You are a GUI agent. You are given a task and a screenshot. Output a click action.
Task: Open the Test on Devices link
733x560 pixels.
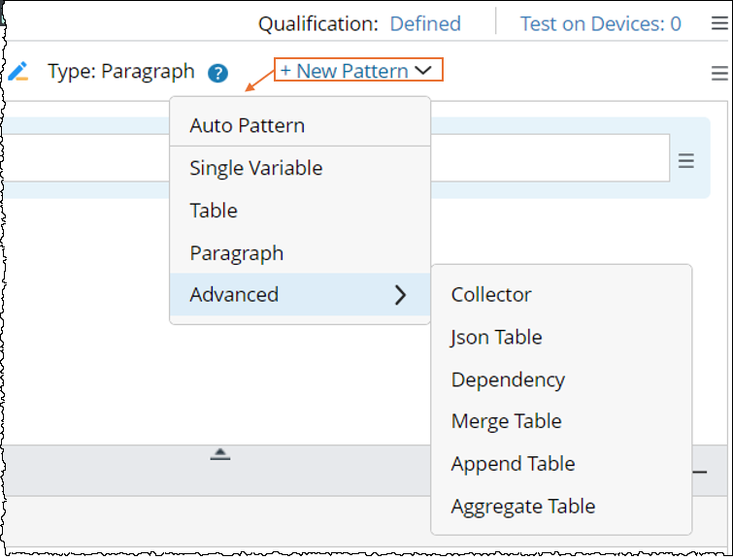pos(600,23)
